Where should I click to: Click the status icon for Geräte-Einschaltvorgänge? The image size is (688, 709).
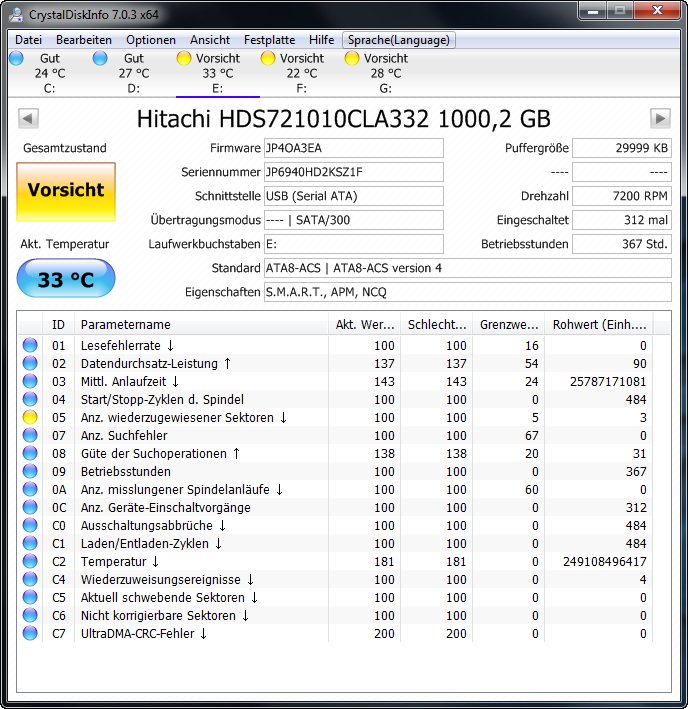click(30, 507)
